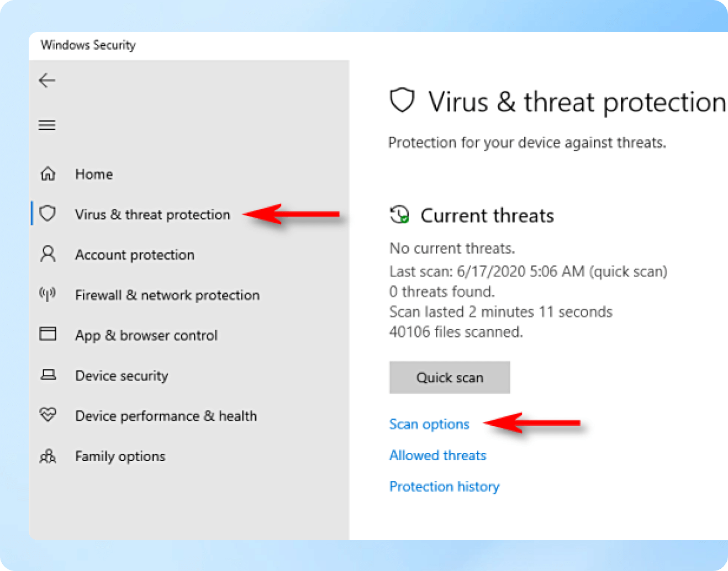Open App & browser control section
The image size is (728, 571).
click(x=146, y=335)
